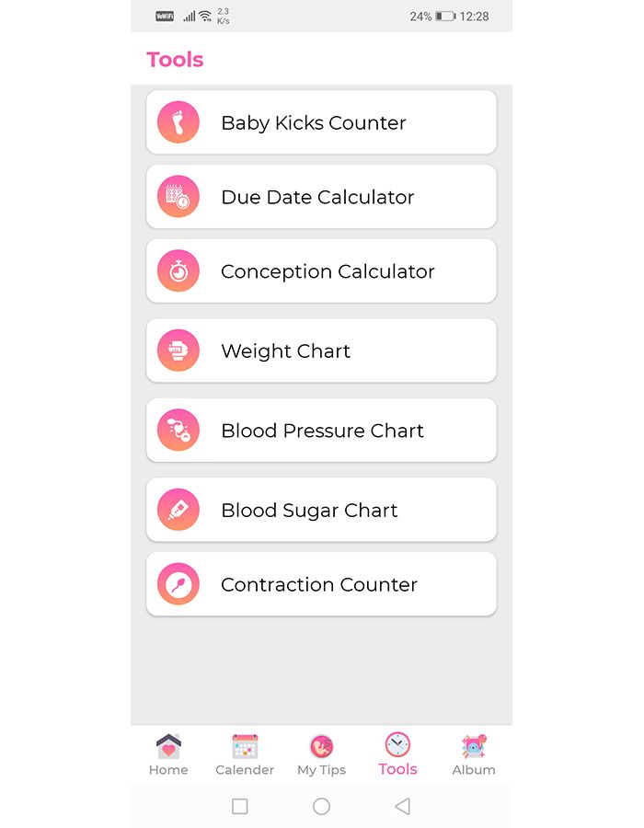Open the Weight Chart label
Screen dimensions: 644x828
[285, 351]
